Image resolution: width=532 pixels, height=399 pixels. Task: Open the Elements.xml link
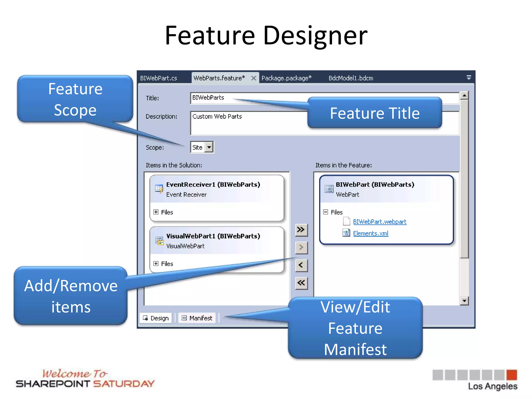(370, 233)
